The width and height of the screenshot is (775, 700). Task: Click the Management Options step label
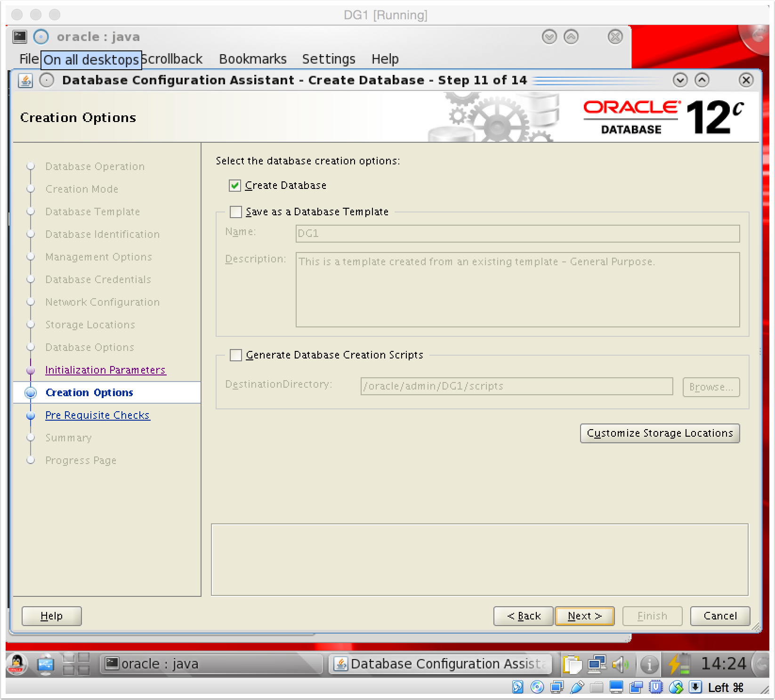pos(99,257)
